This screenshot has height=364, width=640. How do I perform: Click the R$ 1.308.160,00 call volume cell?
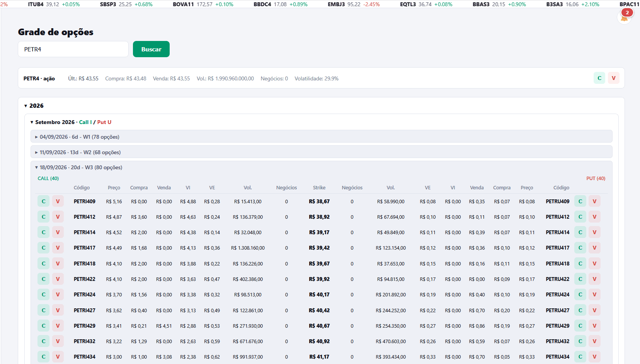tap(248, 248)
